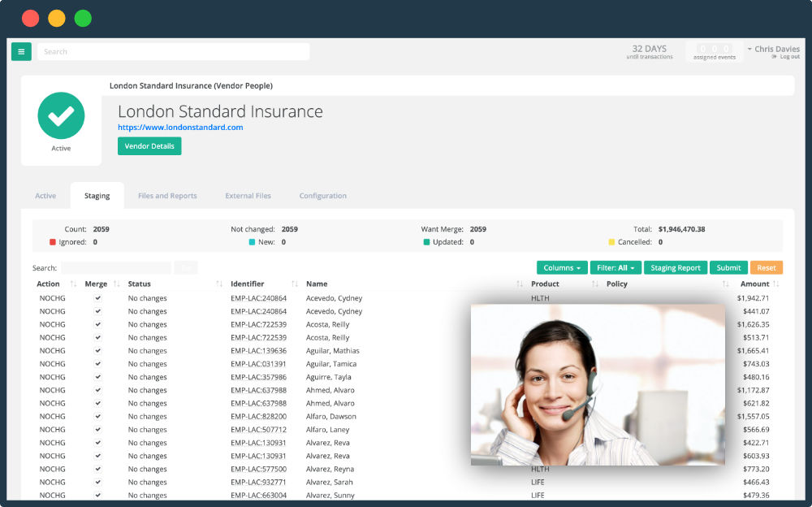The height and width of the screenshot is (507, 812).
Task: Click breadcrumb London Standard Insurance (Vendor People)
Action: [x=191, y=86]
